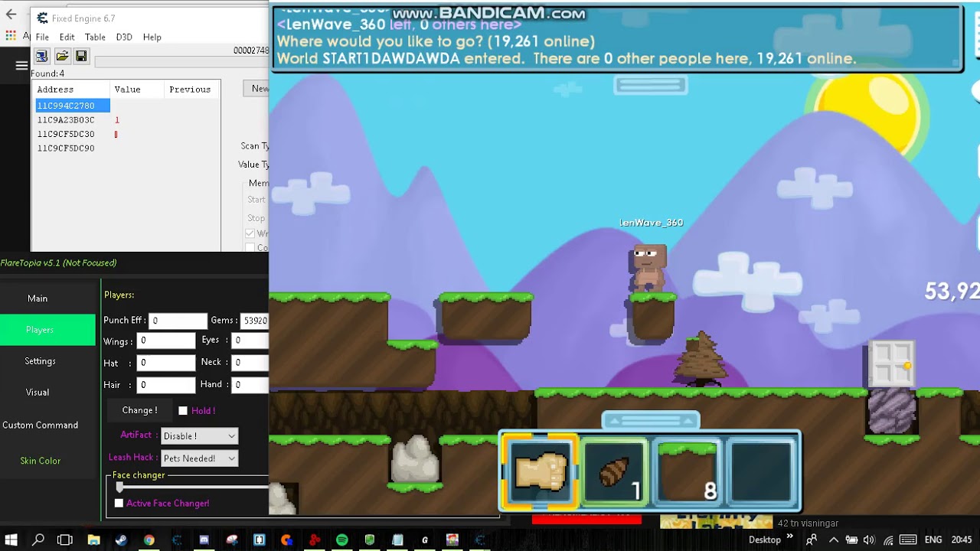Viewport: 980px width, 551px height.
Task: Open the Custom Command tab in FlareTopia
Action: (40, 425)
